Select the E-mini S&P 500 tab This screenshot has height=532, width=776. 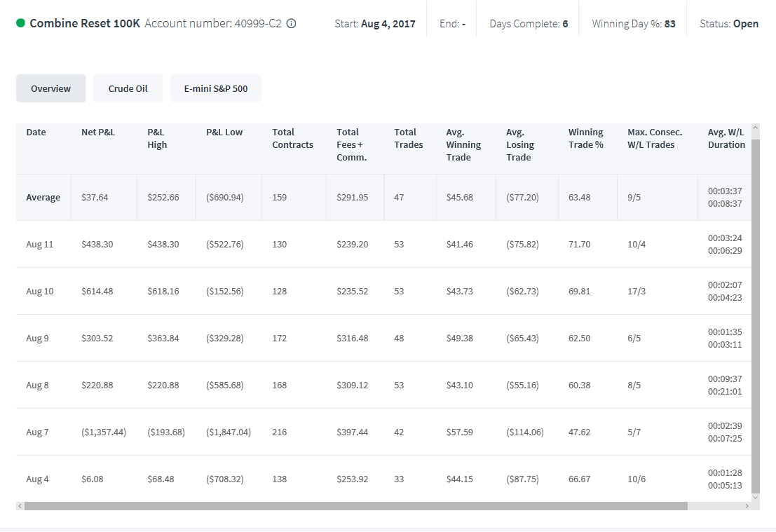[x=216, y=88]
